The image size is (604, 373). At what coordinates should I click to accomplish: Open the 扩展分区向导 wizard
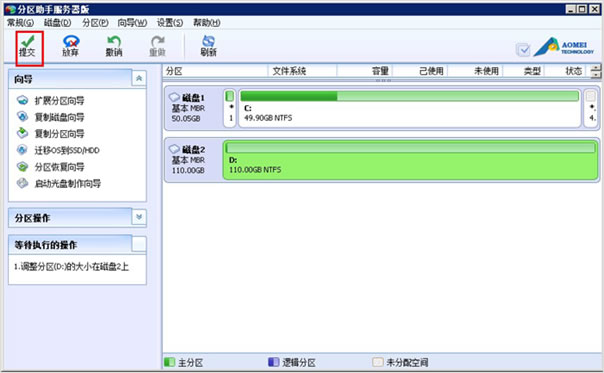59,101
